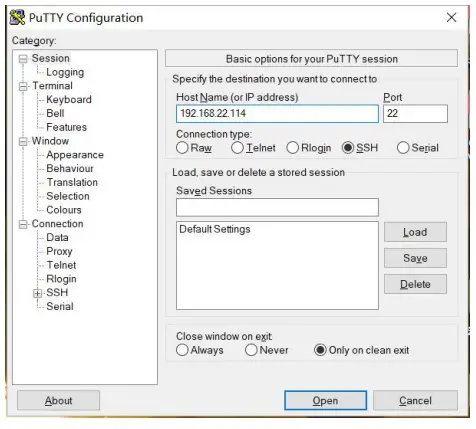The image size is (476, 429).
Task: Open the Features category
Action: coord(66,127)
